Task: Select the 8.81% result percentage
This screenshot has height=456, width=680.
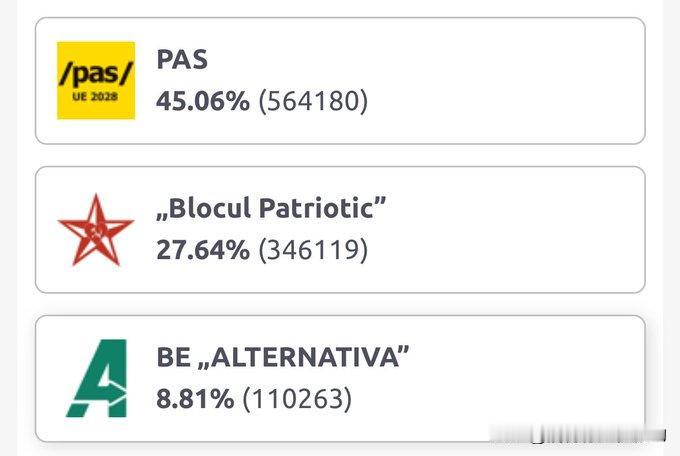Action: click(x=195, y=399)
